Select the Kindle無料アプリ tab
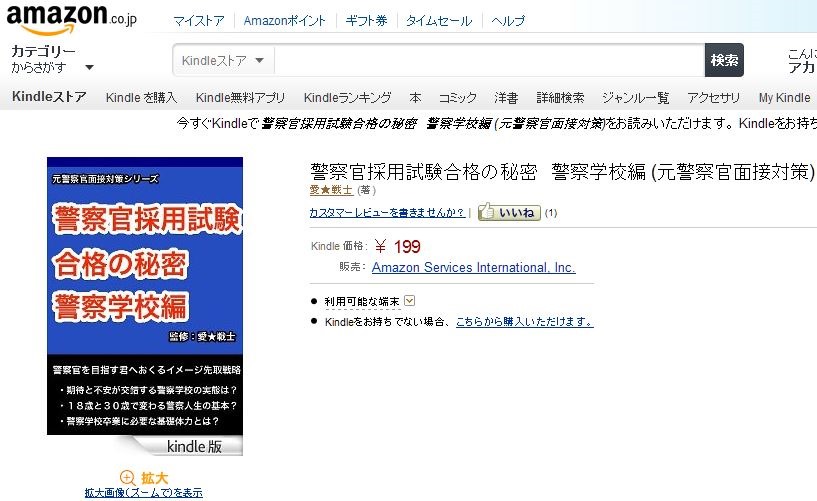The image size is (817, 501). pyautogui.click(x=240, y=97)
